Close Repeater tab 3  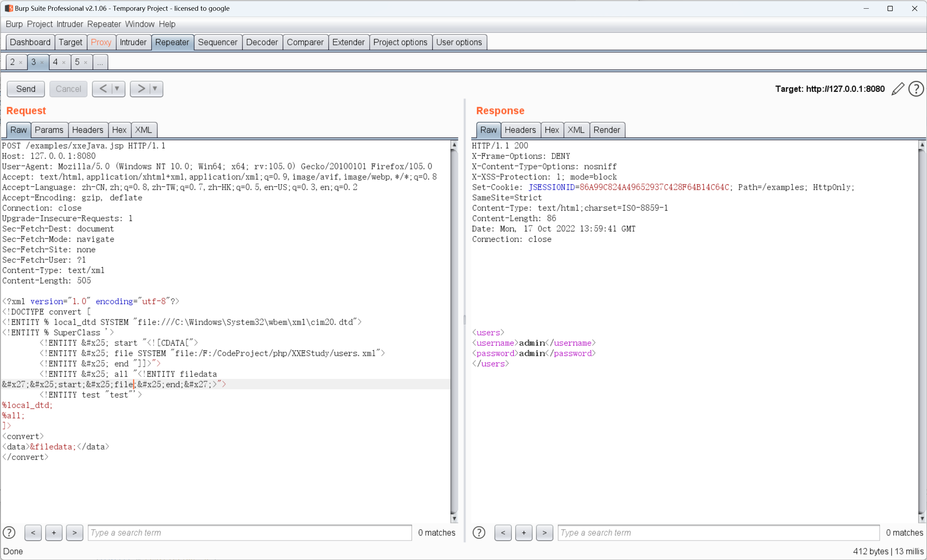click(42, 63)
